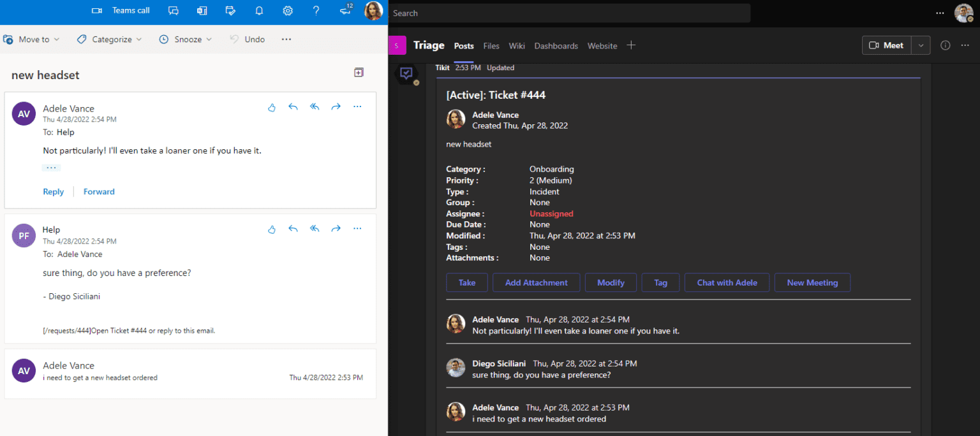This screenshot has width=980, height=436.
Task: Click Adele Vance's profile thumbnail on the ticket
Action: coord(456,119)
